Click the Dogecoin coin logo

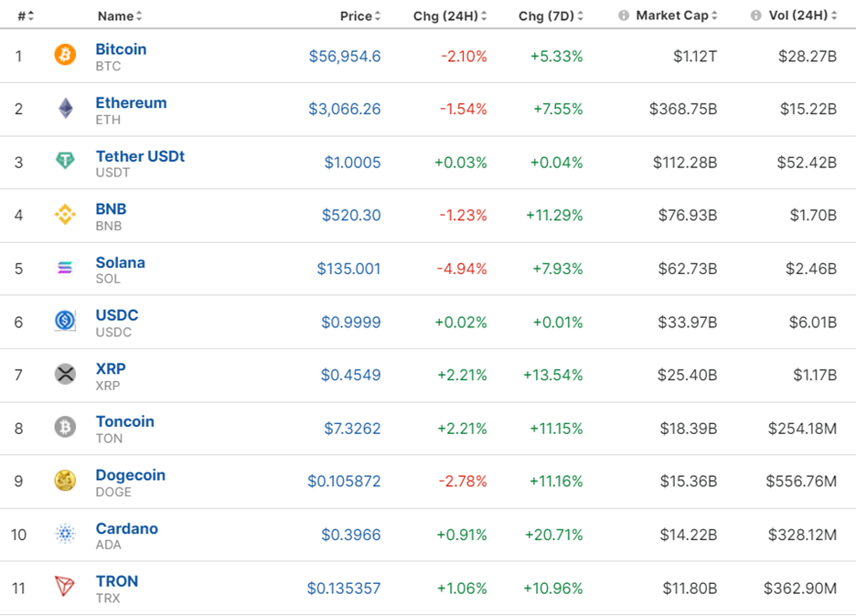[x=65, y=480]
